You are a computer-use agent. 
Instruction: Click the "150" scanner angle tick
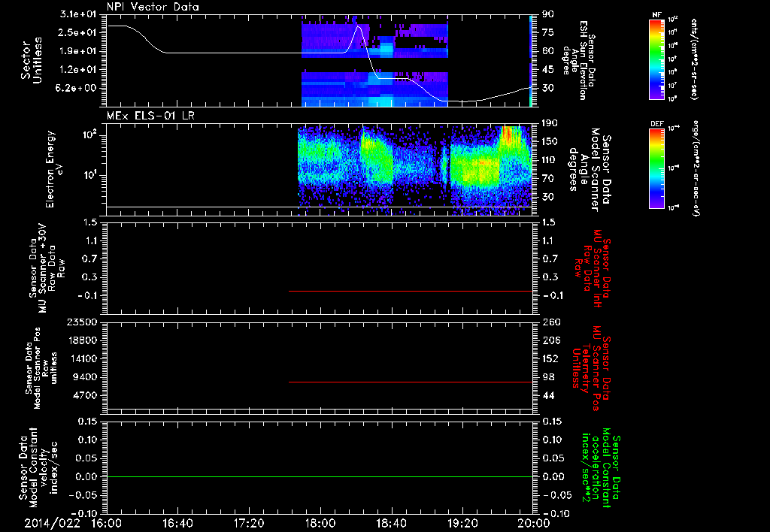(x=550, y=141)
